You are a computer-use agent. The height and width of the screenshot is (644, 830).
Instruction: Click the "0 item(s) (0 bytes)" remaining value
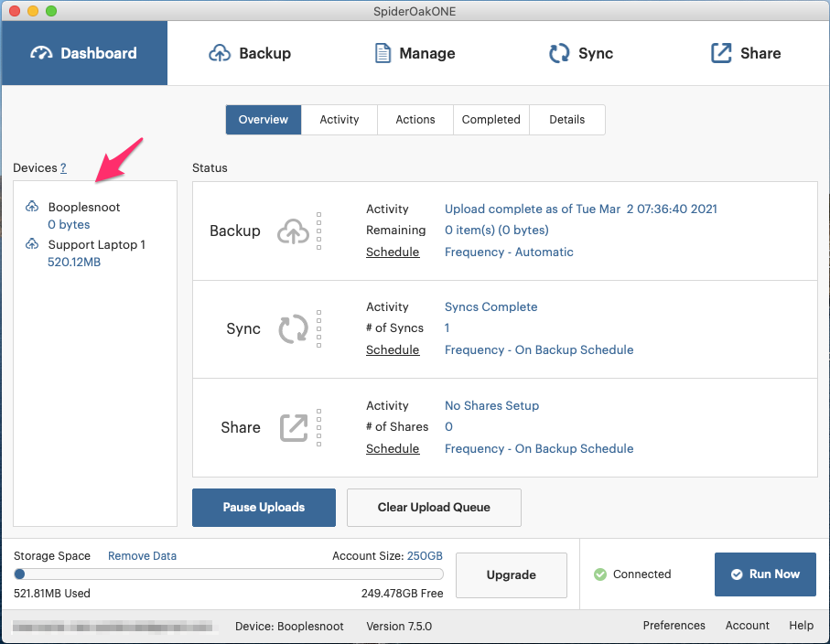(497, 231)
